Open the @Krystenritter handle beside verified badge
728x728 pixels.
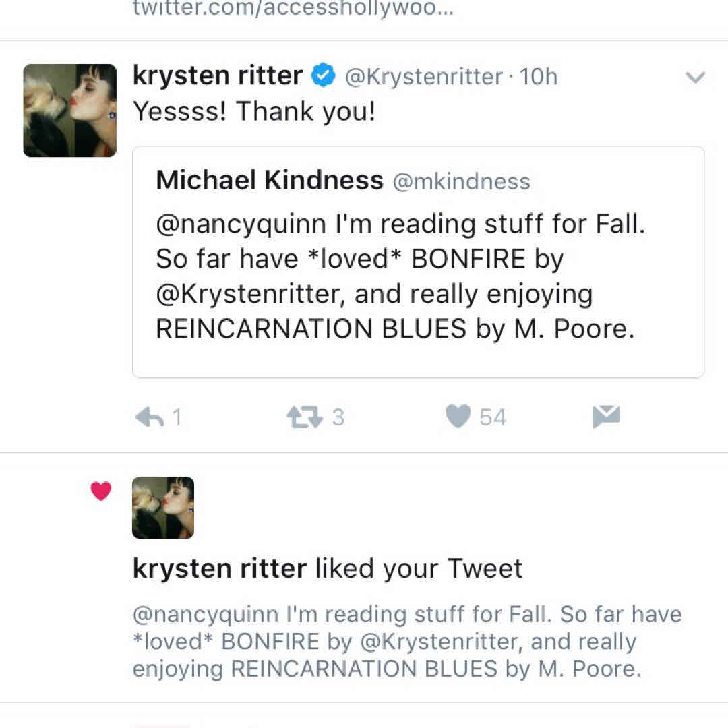pos(423,77)
